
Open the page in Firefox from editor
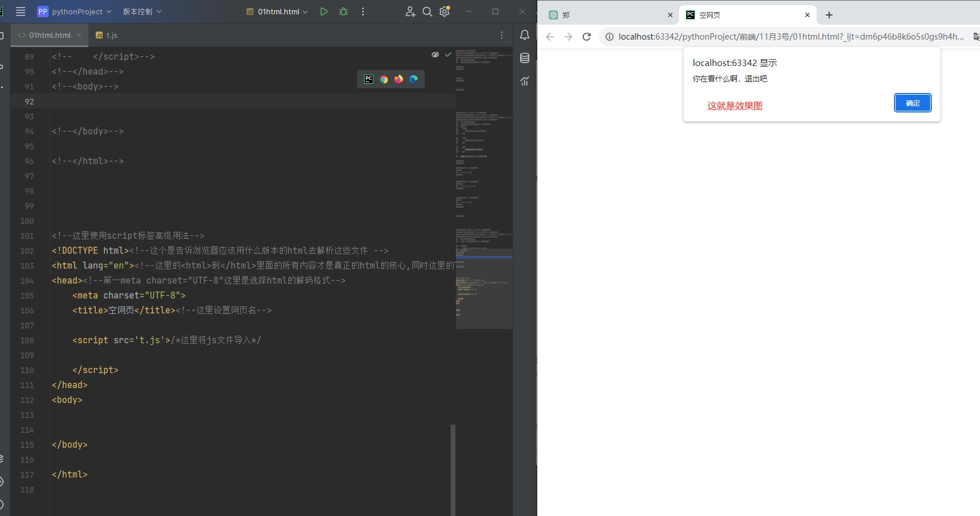pyautogui.click(x=399, y=79)
